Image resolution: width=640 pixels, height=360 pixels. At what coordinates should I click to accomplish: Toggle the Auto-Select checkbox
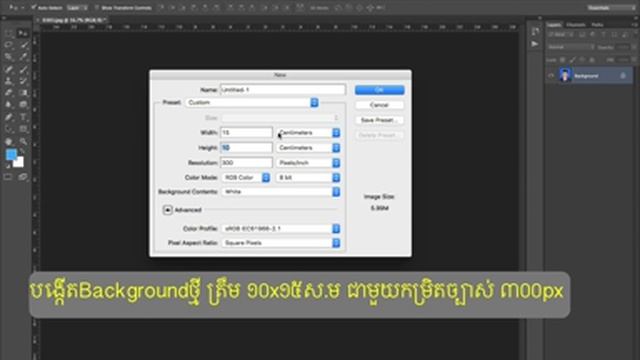coord(33,8)
